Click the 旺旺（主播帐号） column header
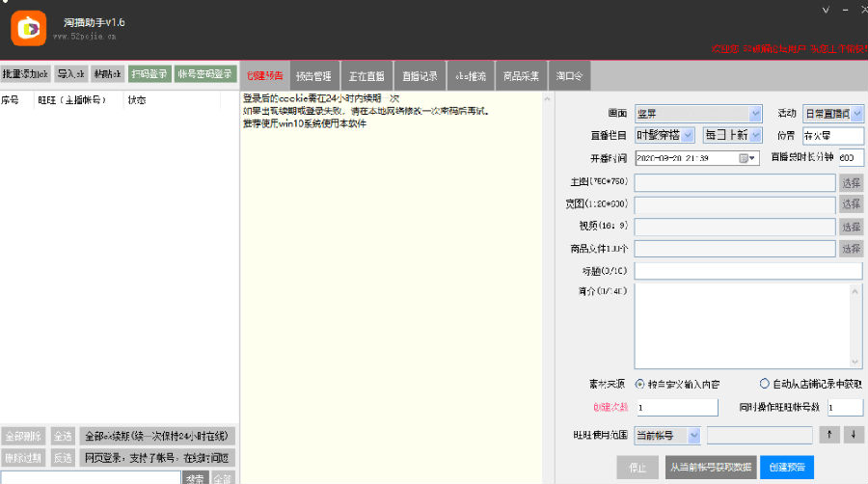 tap(72, 100)
